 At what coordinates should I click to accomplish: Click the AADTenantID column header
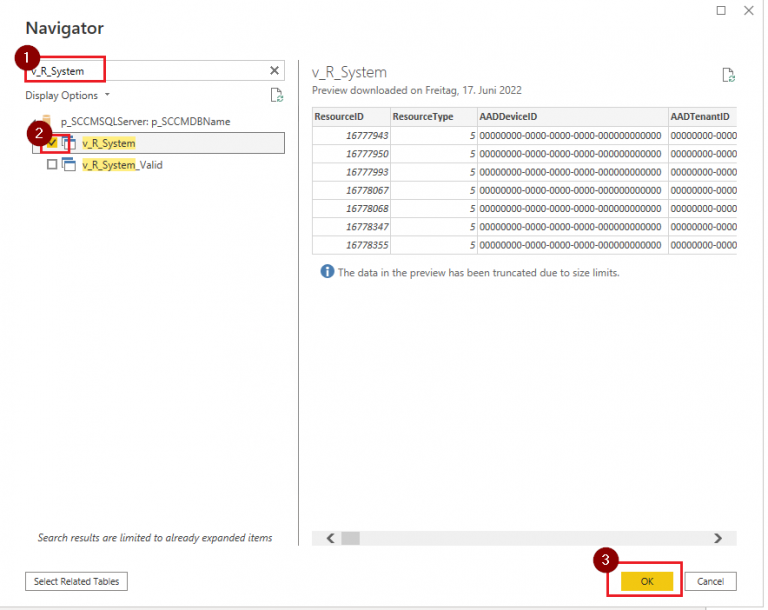tap(703, 117)
